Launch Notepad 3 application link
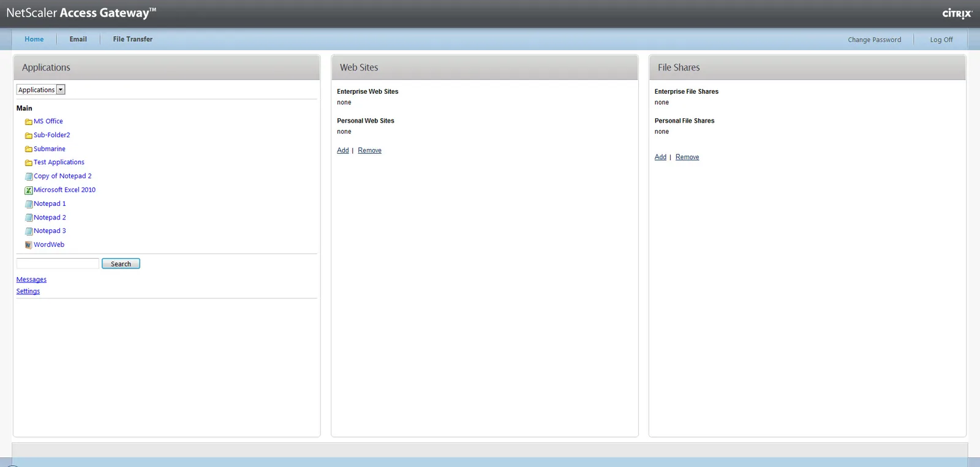Viewport: 980px width, 467px height. [x=50, y=231]
